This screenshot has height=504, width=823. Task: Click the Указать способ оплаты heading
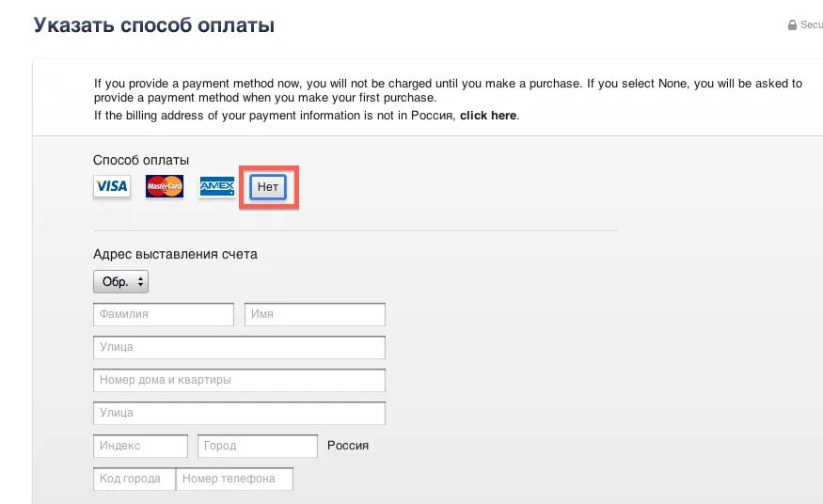click(x=154, y=25)
